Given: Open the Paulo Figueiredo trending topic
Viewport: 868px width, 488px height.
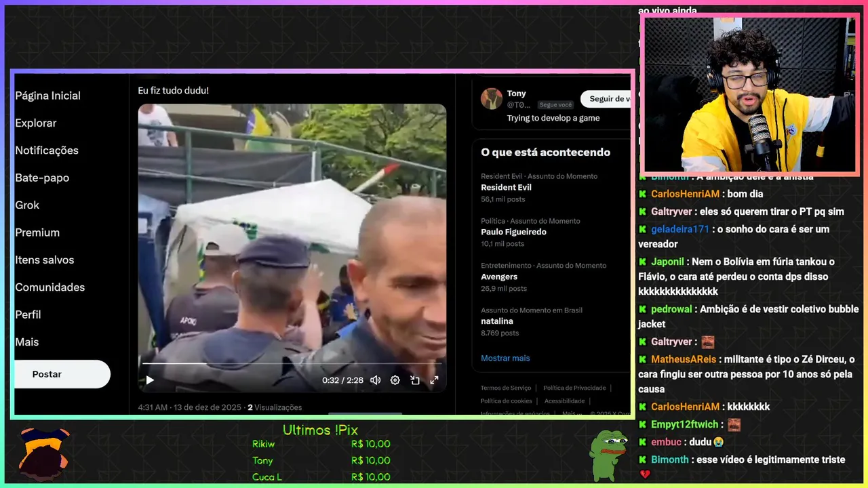Looking at the screenshot, I should [x=513, y=232].
